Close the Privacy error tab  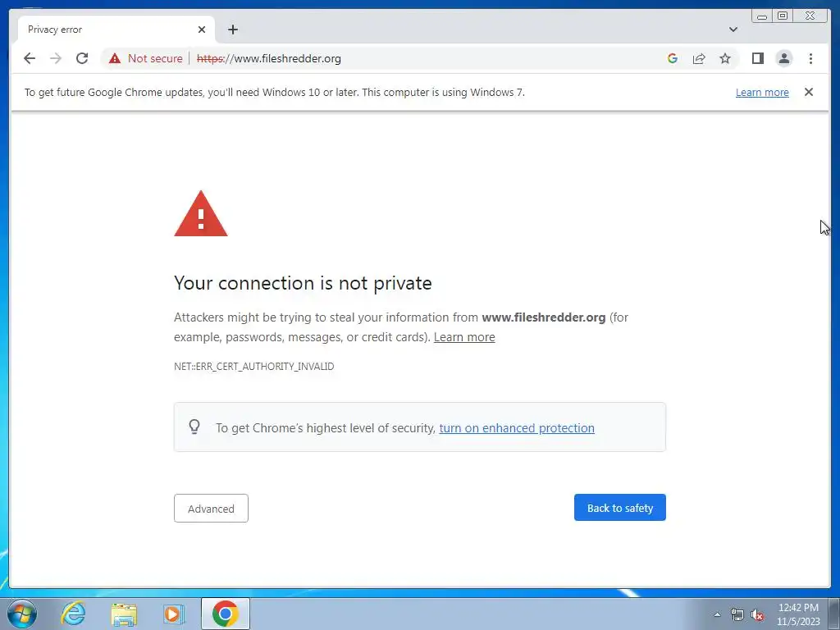tap(202, 30)
